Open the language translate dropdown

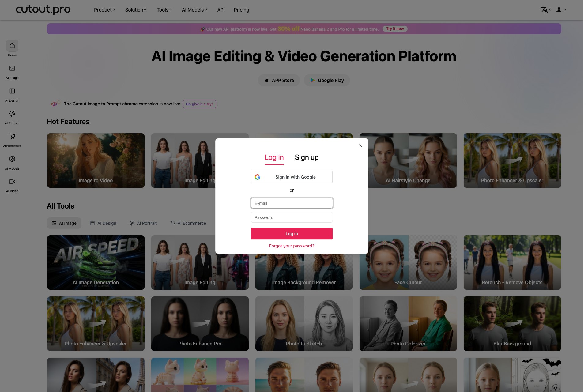546,10
